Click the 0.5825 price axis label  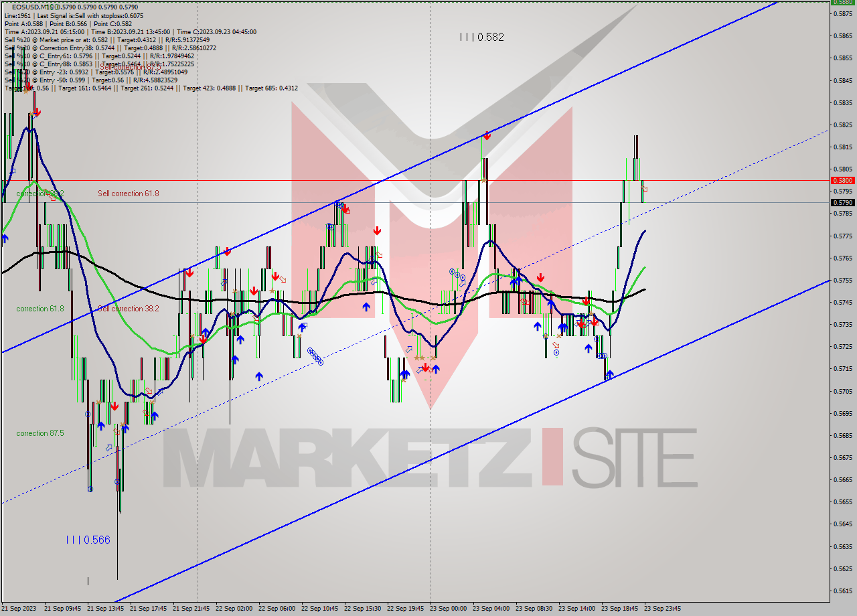click(x=844, y=125)
